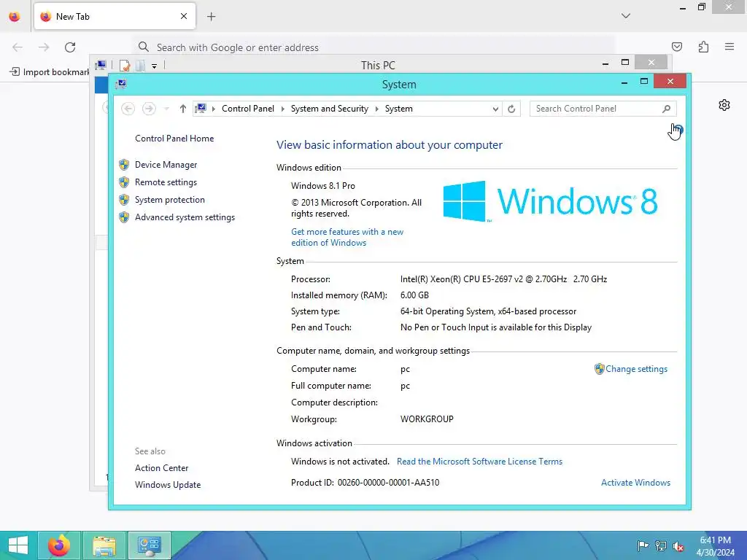Click Control Panel taskbar button
Image resolution: width=747 pixels, height=560 pixels.
click(150, 545)
